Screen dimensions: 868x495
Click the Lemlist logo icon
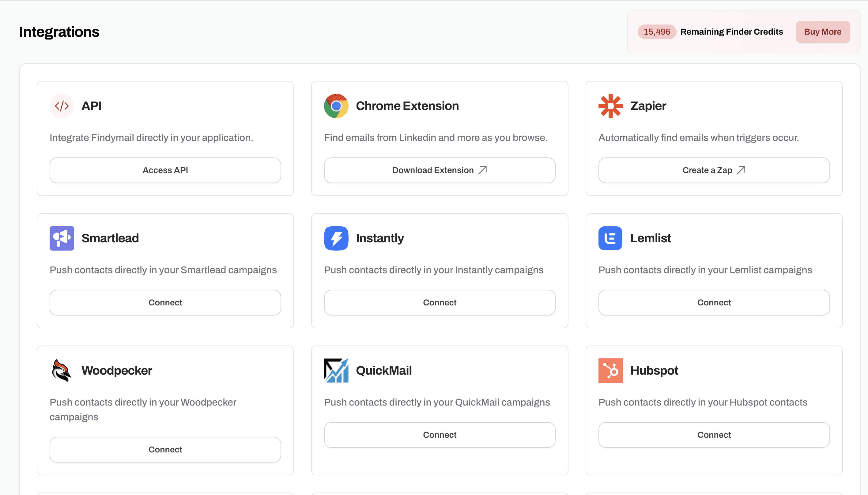(x=611, y=238)
